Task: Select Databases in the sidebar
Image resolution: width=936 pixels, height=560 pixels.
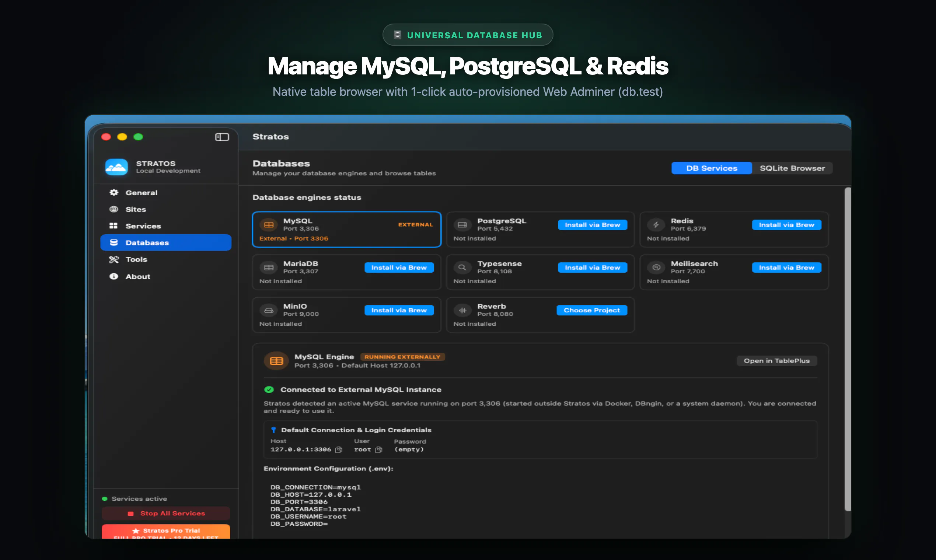Action: tap(166, 242)
